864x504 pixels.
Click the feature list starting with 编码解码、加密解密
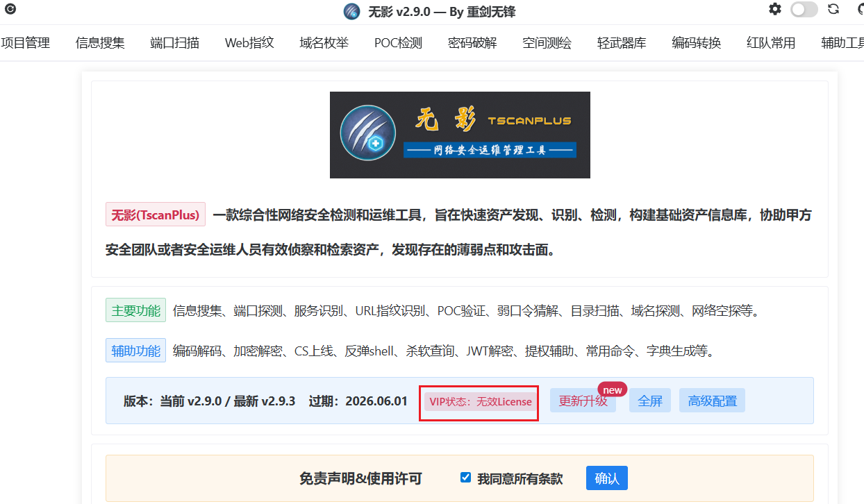click(444, 351)
